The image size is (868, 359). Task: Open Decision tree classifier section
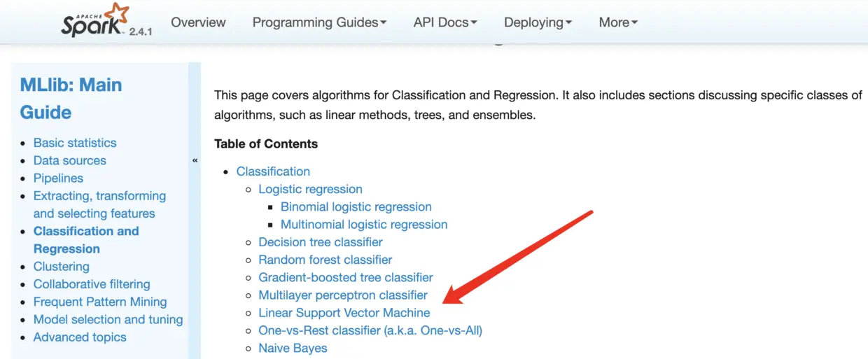tap(321, 242)
